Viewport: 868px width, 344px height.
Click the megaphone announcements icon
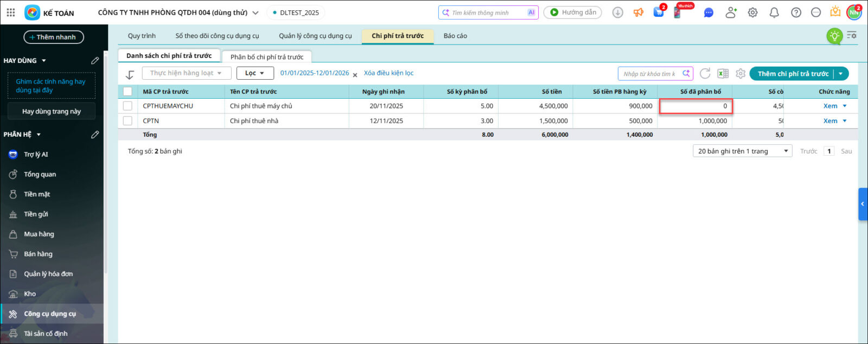(639, 12)
